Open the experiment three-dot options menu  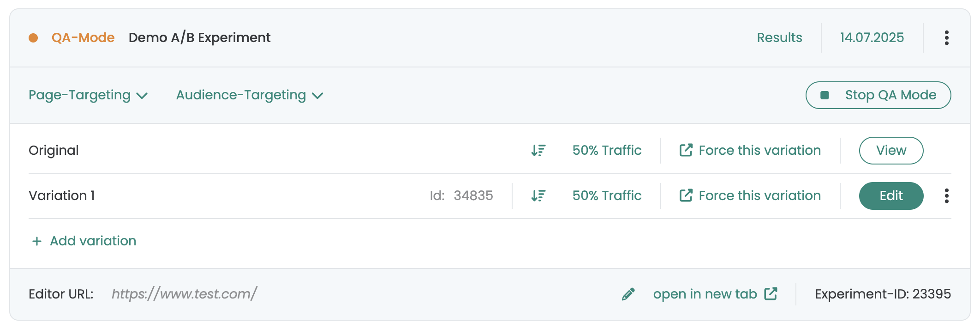coord(946,38)
